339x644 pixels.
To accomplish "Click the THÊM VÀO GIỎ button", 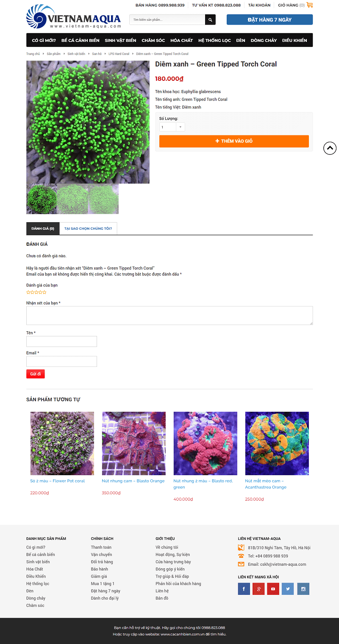I will click(234, 141).
